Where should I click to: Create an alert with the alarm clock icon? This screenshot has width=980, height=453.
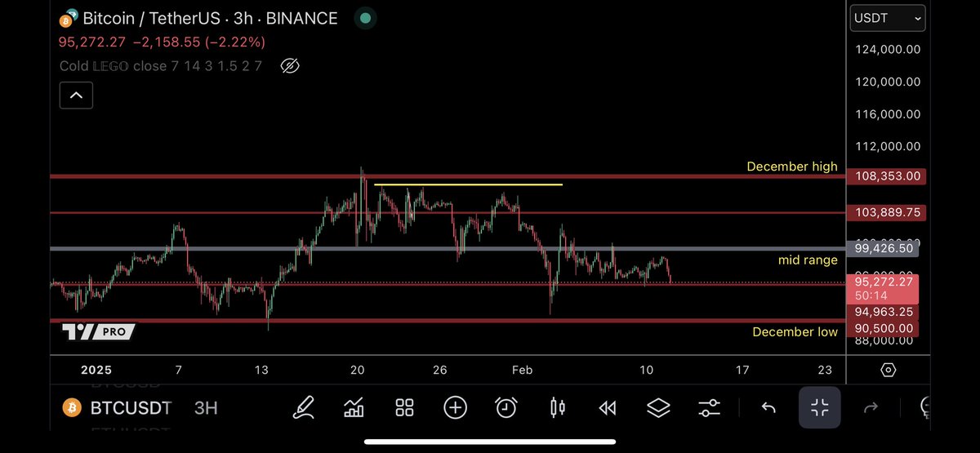[506, 406]
